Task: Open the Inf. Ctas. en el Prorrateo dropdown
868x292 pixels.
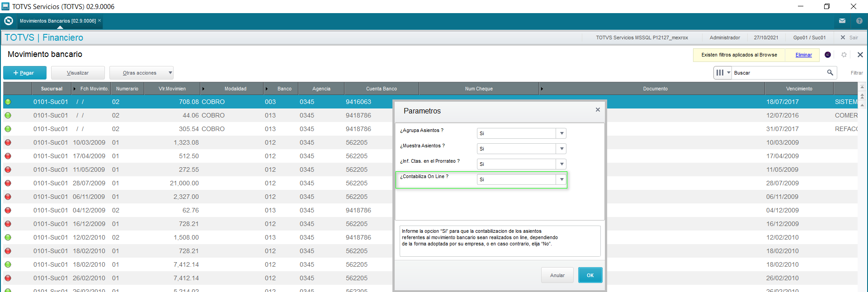Action: 561,164
